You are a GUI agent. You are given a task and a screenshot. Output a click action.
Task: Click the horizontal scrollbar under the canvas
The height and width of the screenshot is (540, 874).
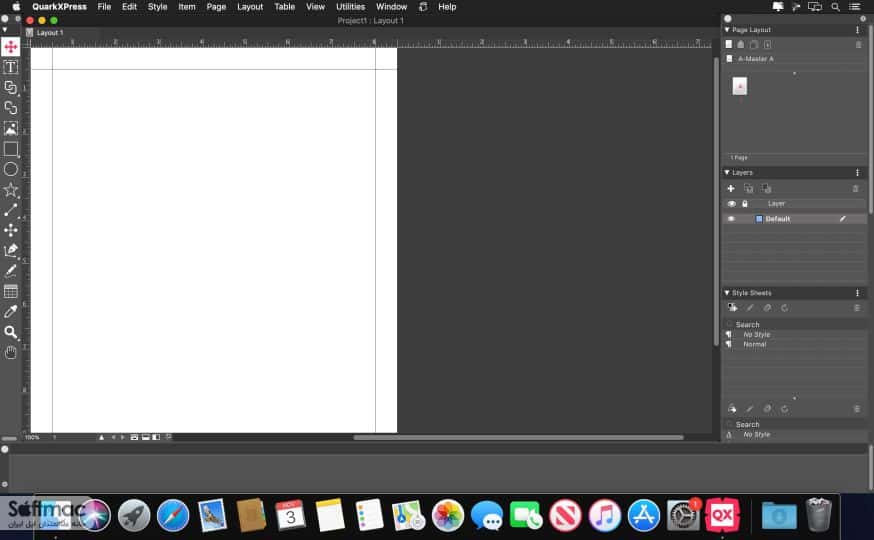point(518,437)
